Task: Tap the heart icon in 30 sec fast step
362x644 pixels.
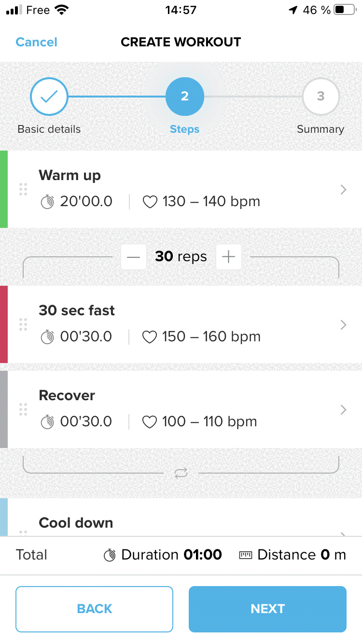Action: (150, 337)
